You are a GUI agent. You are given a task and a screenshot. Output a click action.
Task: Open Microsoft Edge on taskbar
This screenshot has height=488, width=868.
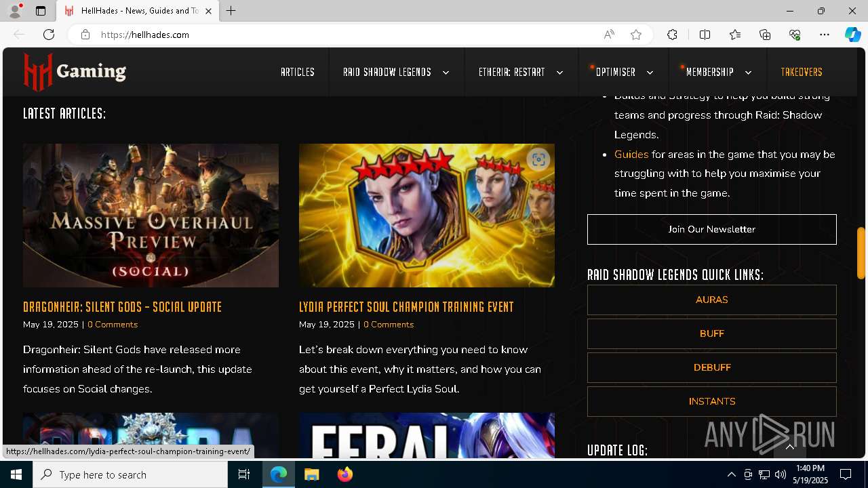tap(279, 474)
